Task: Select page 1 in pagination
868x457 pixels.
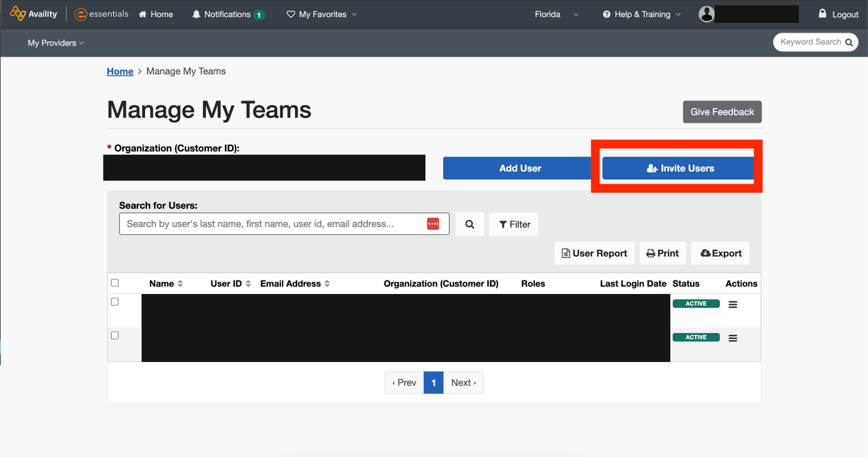Action: (x=433, y=383)
